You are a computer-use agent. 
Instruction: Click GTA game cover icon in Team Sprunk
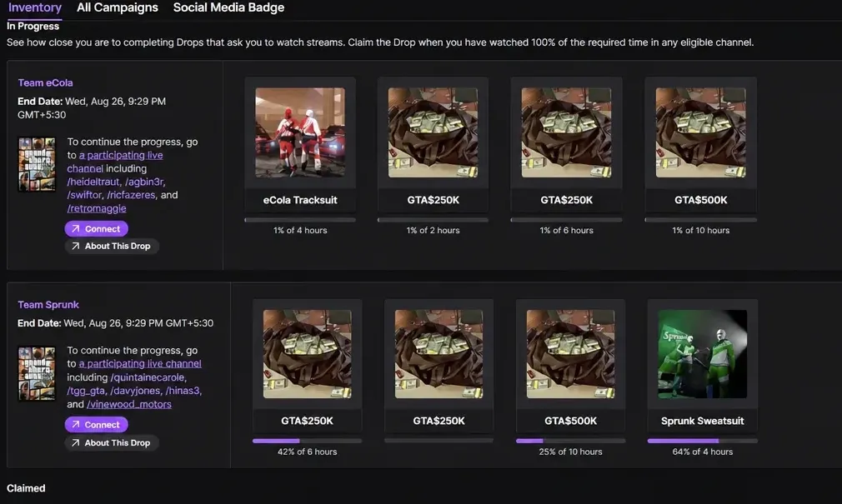(37, 373)
